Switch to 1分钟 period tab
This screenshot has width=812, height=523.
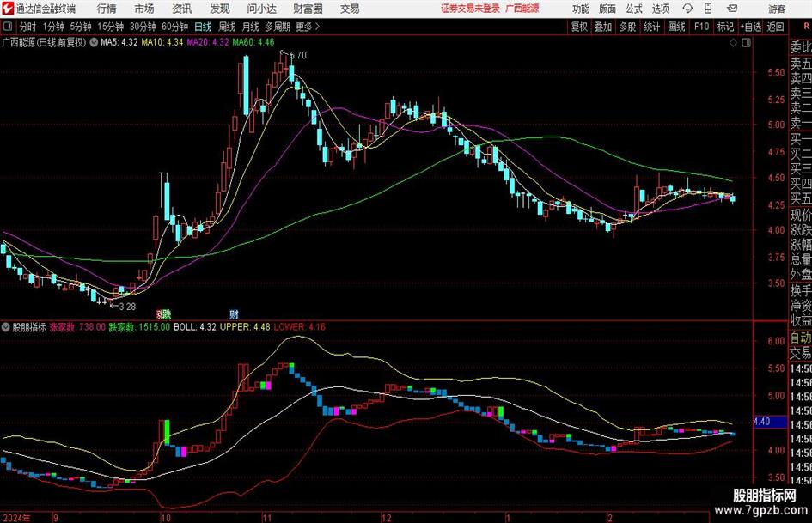[53, 27]
